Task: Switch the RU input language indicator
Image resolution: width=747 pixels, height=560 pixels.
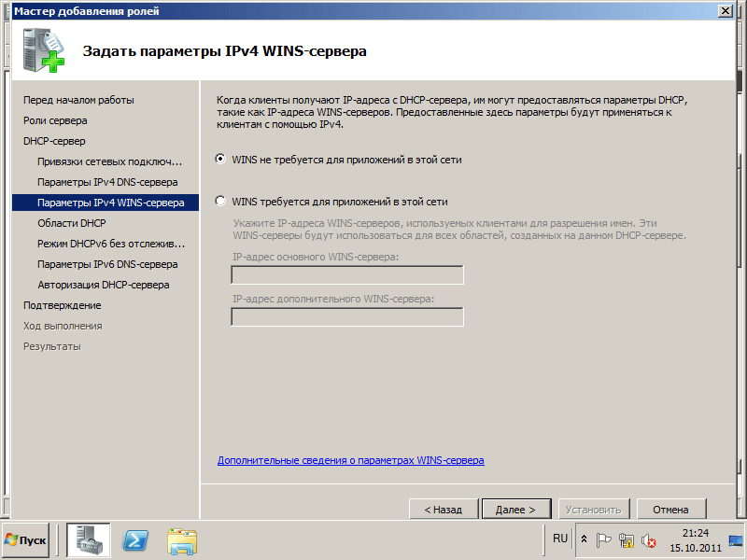Action: (x=559, y=539)
